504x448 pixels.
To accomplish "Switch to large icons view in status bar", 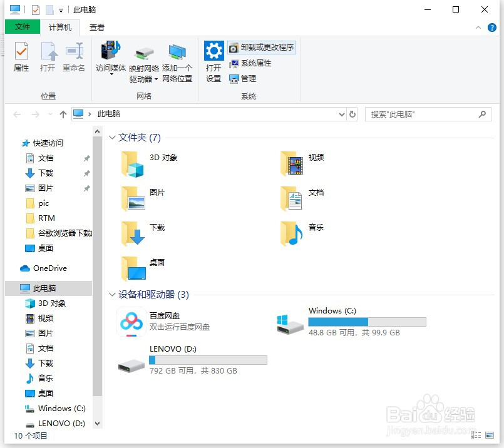I will point(490,435).
